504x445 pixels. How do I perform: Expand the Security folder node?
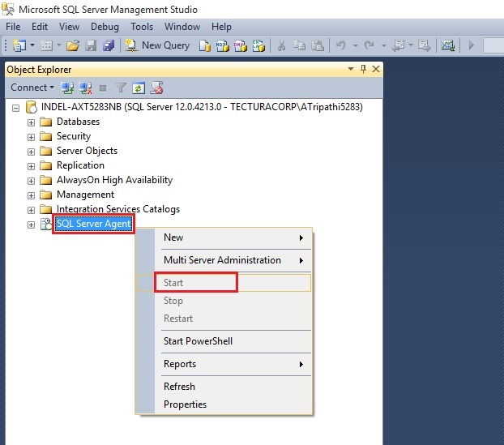(x=32, y=136)
